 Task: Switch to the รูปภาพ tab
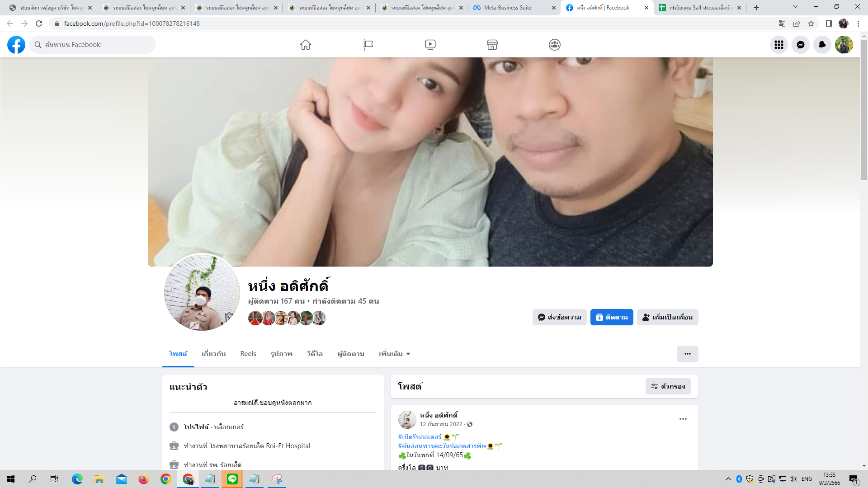tap(281, 354)
